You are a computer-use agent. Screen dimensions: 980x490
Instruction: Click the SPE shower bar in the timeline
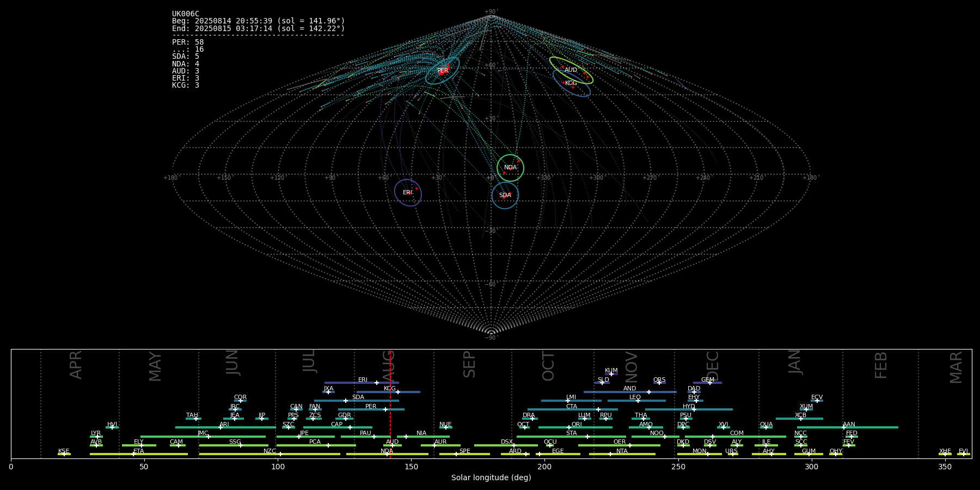pyautogui.click(x=464, y=454)
